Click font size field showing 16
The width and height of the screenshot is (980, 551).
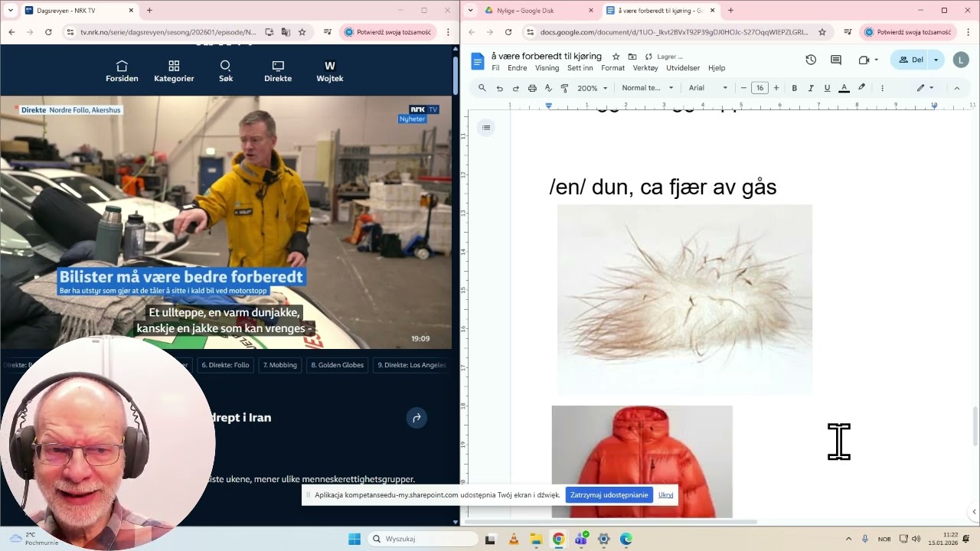[x=759, y=88]
